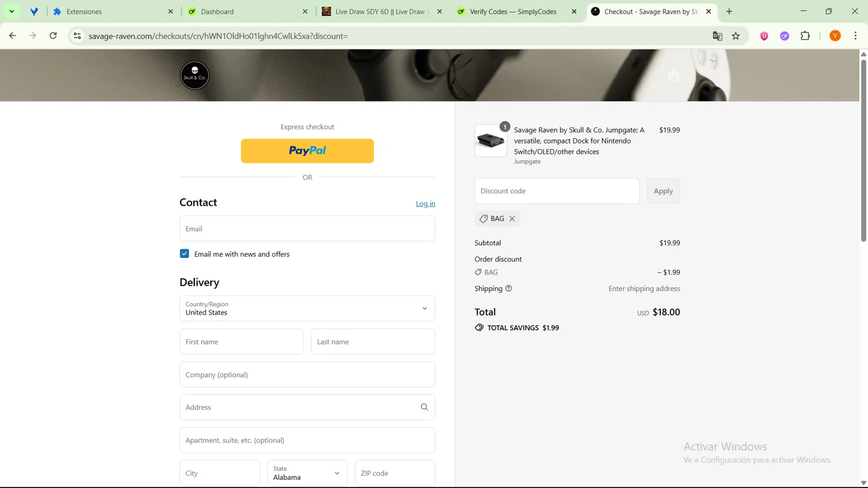
Task: Open the Chrome three-dot menu
Action: tap(855, 36)
